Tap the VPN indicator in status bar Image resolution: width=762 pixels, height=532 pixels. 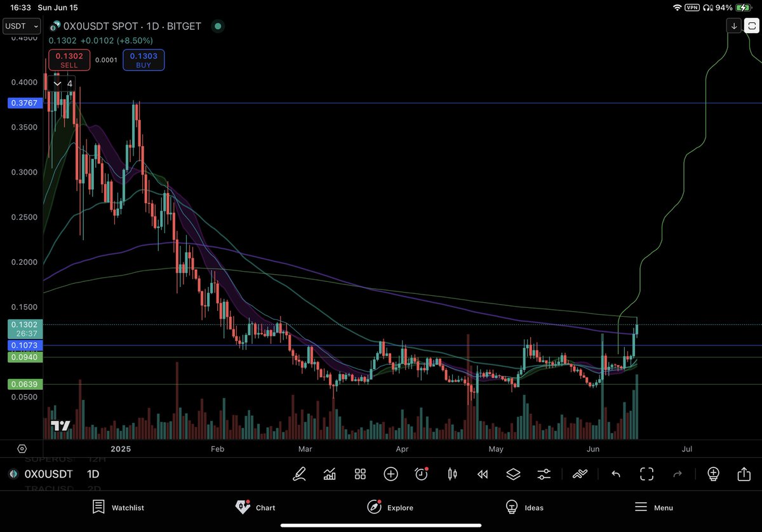click(692, 7)
